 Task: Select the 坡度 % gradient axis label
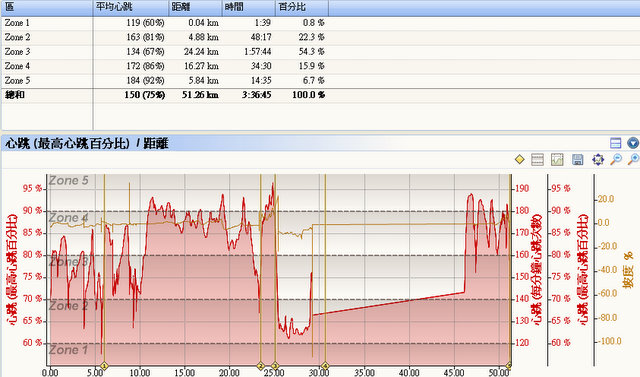[x=627, y=270]
